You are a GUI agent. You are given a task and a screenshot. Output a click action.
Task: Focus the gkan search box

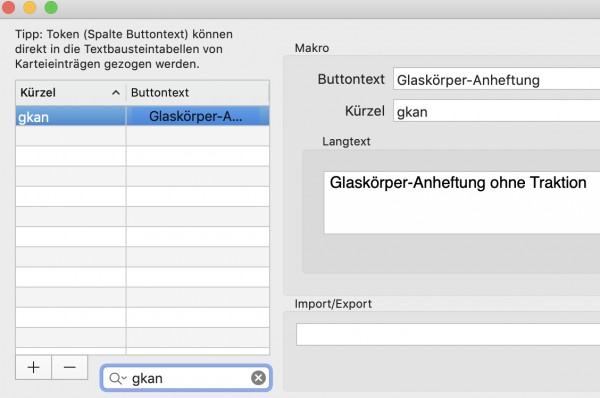click(186, 378)
